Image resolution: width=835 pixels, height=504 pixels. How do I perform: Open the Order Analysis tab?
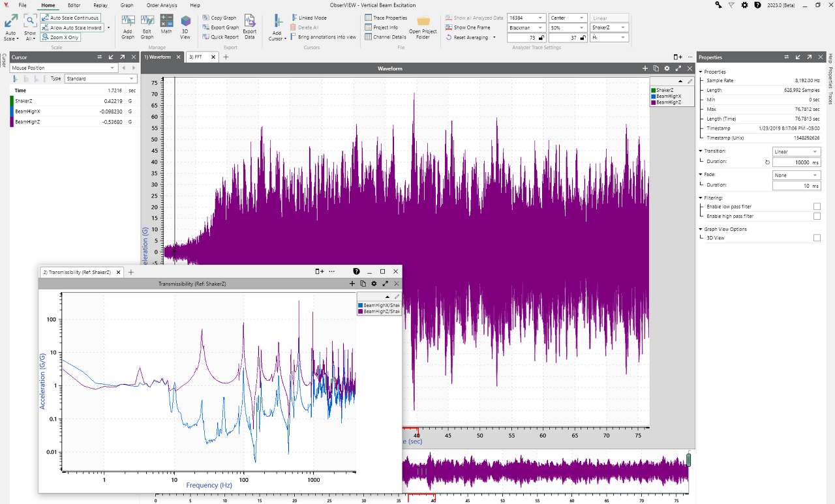tap(162, 5)
